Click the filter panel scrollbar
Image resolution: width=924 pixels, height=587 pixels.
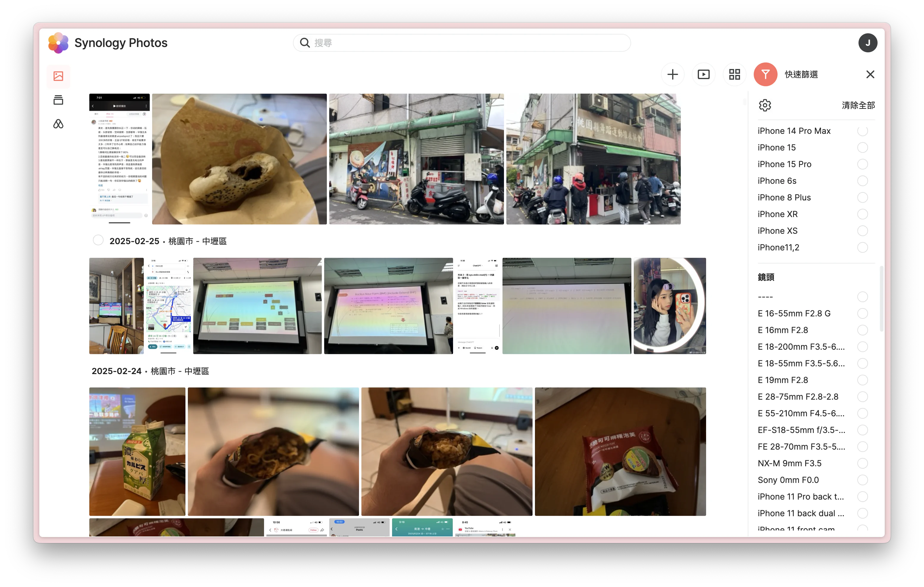pyautogui.click(x=881, y=299)
